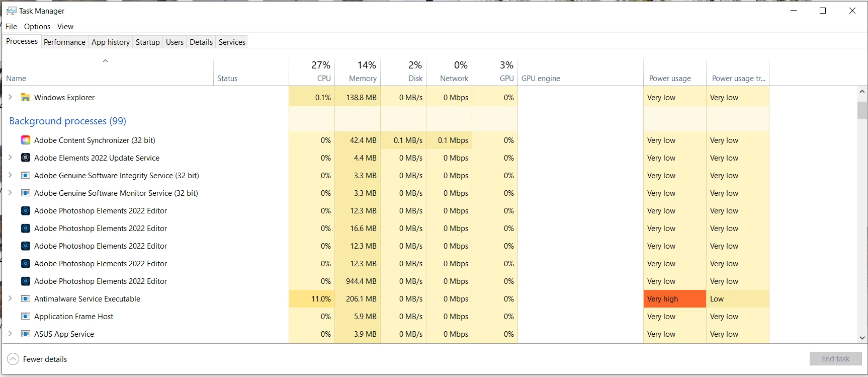This screenshot has width=868, height=377.
Task: Expand the ASUS App Service row
Action: coord(10,334)
